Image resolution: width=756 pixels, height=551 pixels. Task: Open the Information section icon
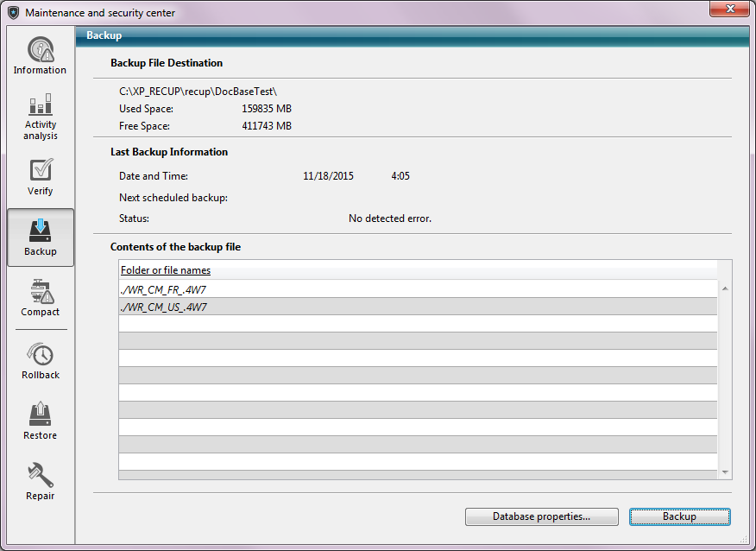coord(40,50)
